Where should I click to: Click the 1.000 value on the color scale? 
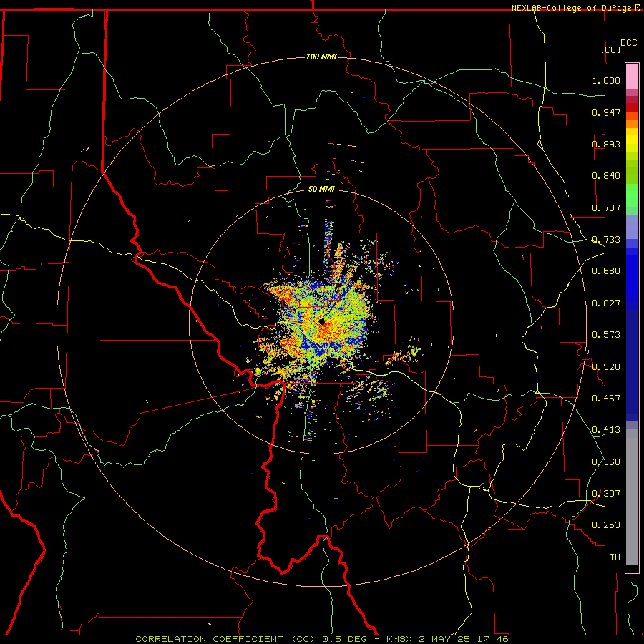[x=606, y=80]
